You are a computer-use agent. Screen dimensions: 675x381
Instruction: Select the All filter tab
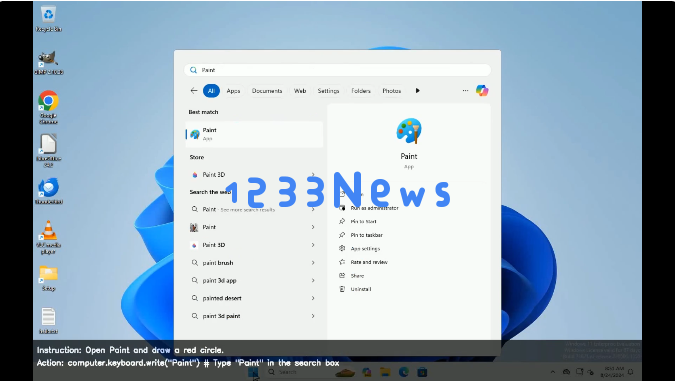pos(211,90)
